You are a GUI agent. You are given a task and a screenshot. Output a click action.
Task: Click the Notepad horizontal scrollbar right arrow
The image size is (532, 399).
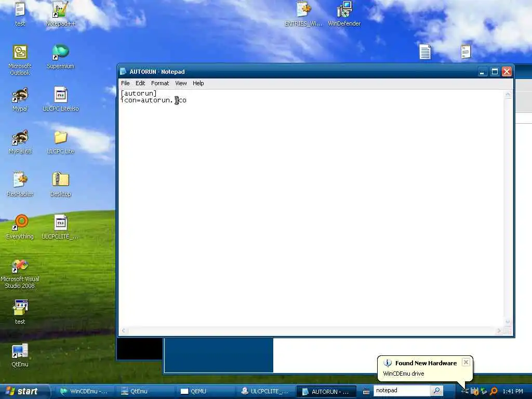coord(499,330)
